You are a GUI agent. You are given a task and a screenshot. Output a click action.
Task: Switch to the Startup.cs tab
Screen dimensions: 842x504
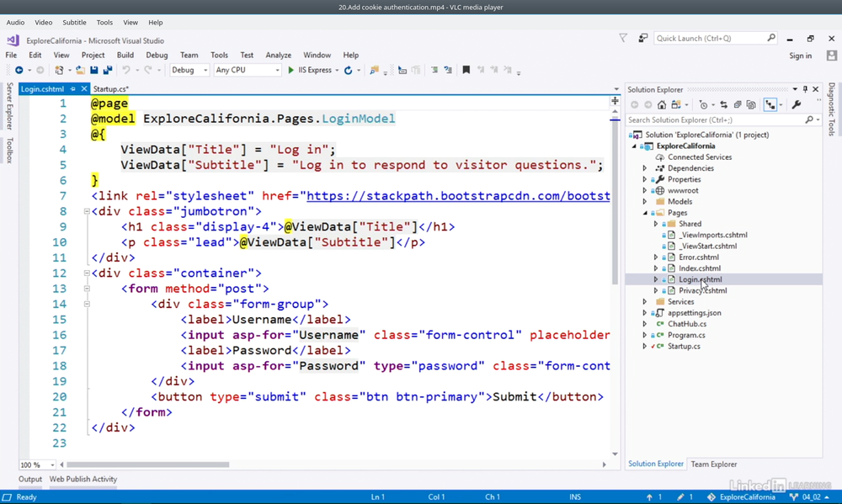(110, 89)
